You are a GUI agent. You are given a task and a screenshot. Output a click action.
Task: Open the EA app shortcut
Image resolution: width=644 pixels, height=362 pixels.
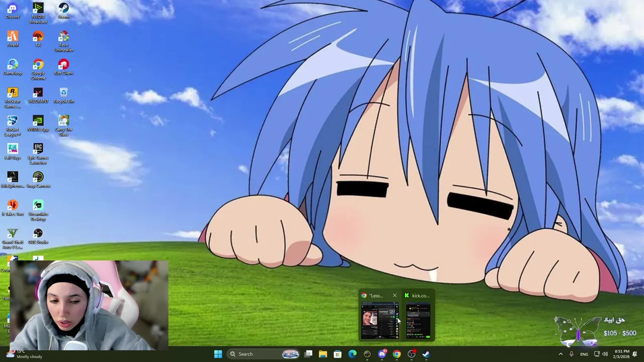tap(38, 39)
